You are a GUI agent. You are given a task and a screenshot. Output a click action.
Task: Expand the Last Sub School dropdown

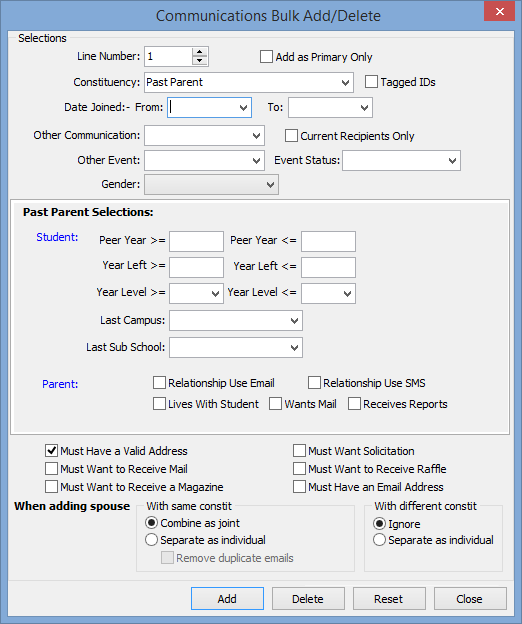pyautogui.click(x=294, y=348)
